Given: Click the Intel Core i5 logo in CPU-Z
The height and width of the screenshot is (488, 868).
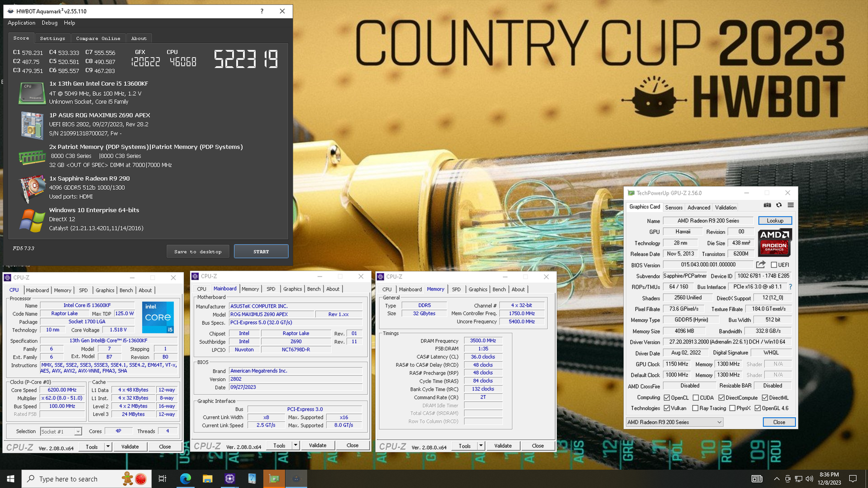Looking at the screenshot, I should [x=158, y=317].
